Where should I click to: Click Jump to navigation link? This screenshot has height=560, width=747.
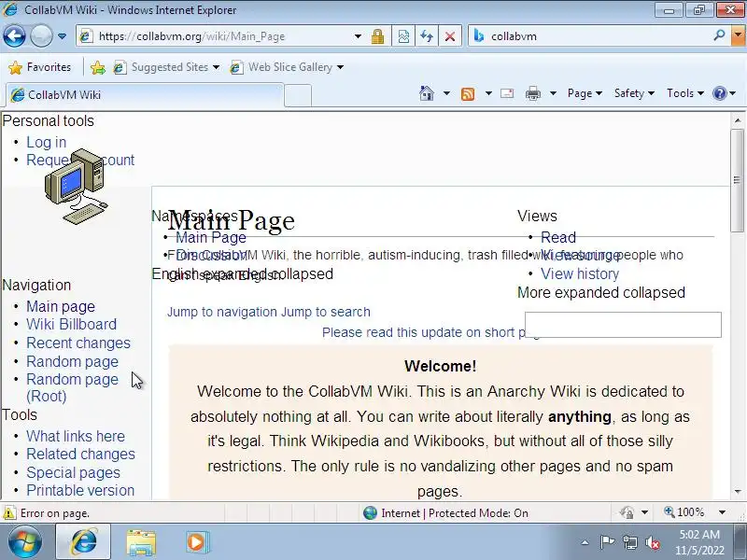coord(222,312)
